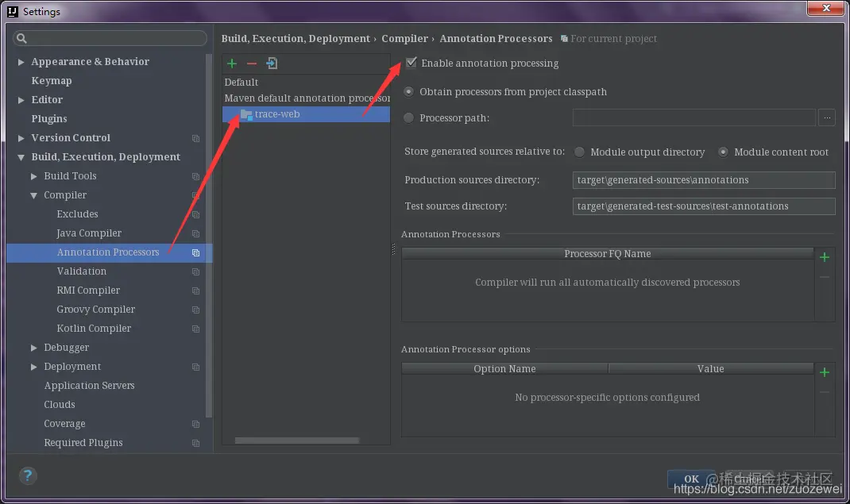The height and width of the screenshot is (504, 850).
Task: Click the Value column header
Action: coord(711,368)
